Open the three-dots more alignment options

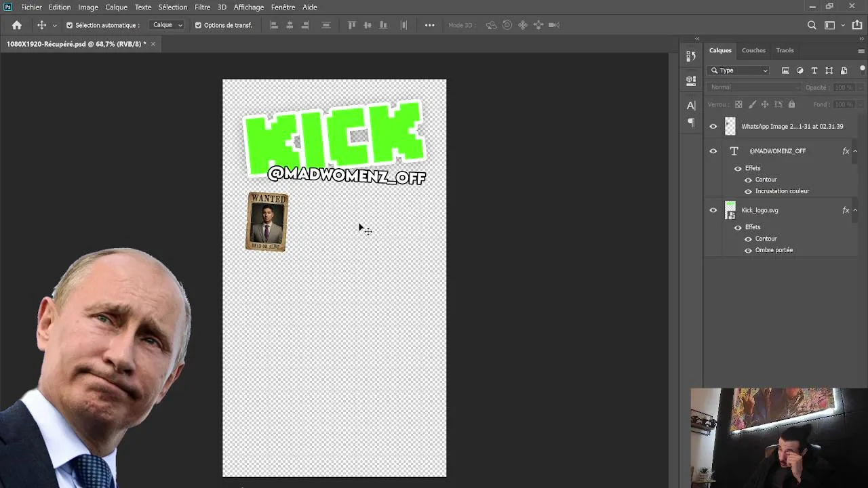[430, 25]
